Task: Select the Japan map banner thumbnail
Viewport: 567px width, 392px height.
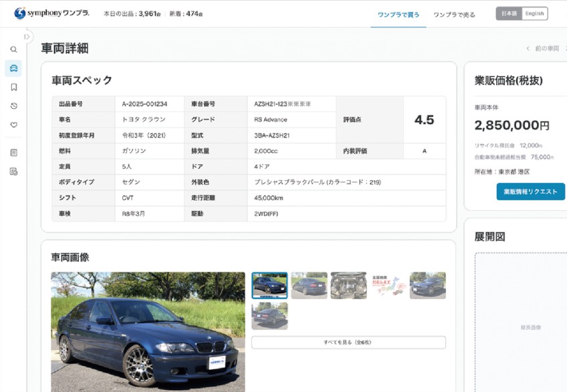Action: pos(388,285)
